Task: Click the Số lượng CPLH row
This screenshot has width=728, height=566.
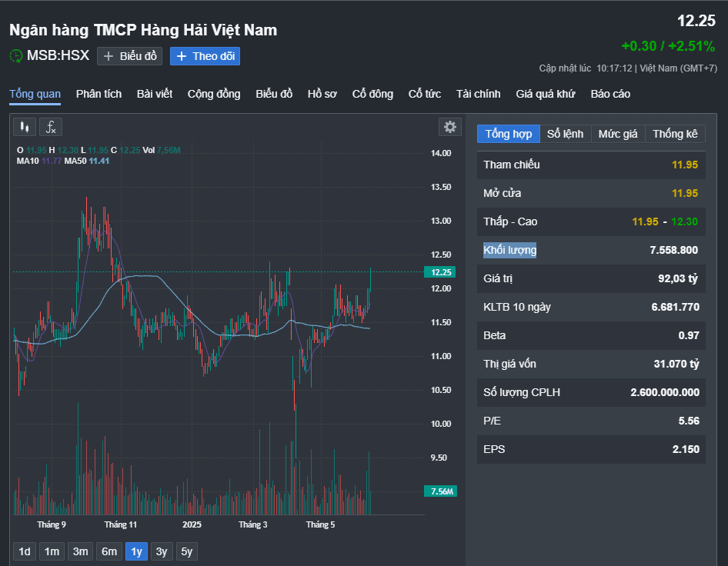Action: 591,392
